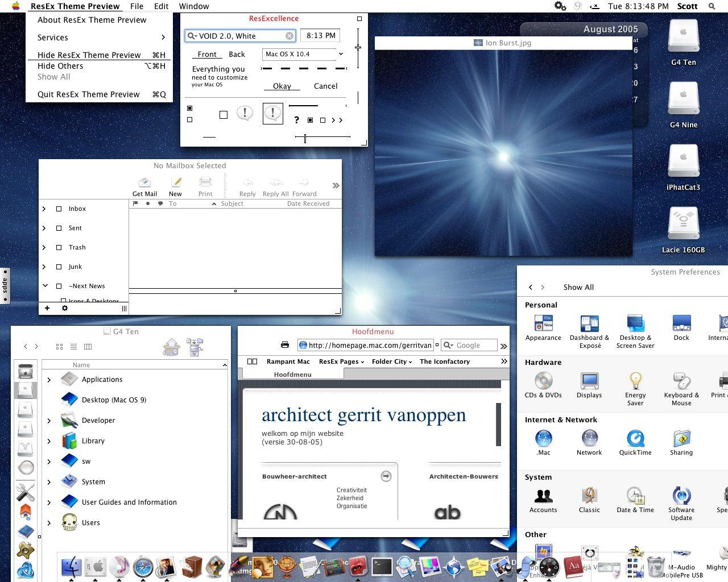Switch G4 Ten window to column view
Image resolution: width=728 pixels, height=582 pixels.
pos(88,346)
